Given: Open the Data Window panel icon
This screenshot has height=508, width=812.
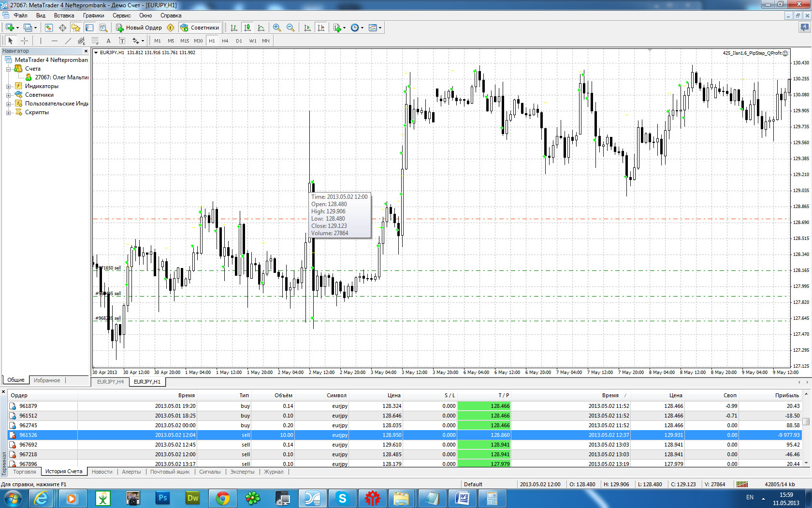Looking at the screenshot, I should (62, 28).
